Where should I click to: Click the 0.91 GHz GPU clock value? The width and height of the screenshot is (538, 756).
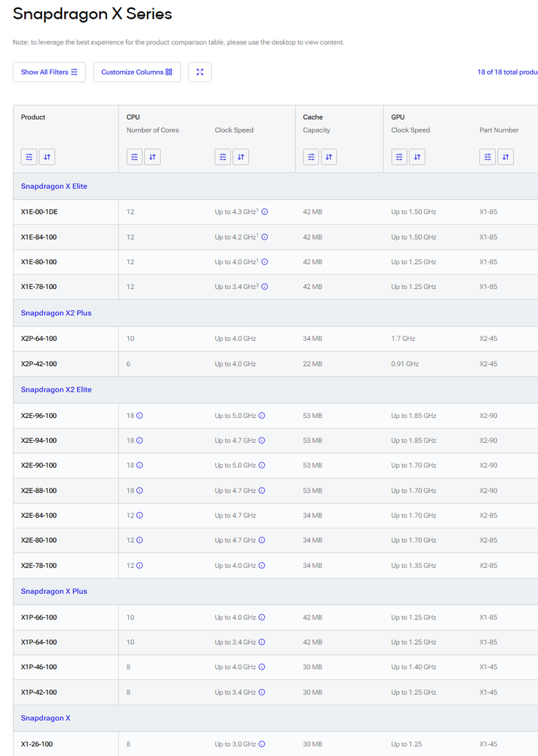click(x=405, y=364)
